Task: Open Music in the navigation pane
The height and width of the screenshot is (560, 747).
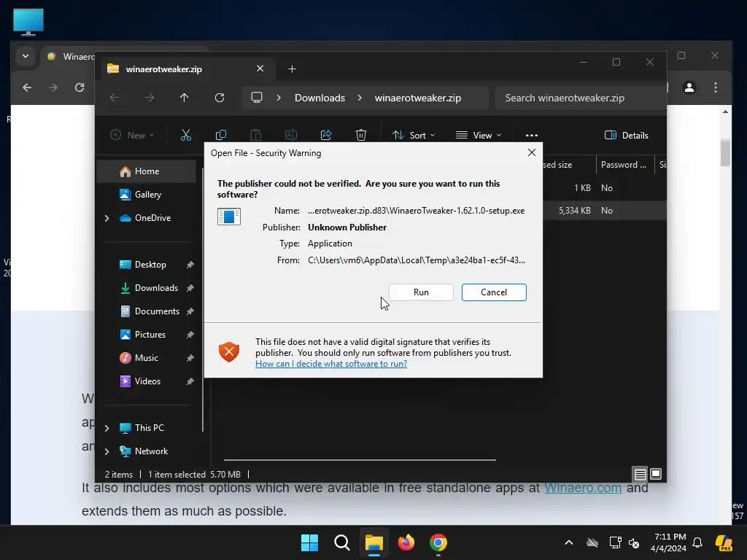Action: [146, 357]
